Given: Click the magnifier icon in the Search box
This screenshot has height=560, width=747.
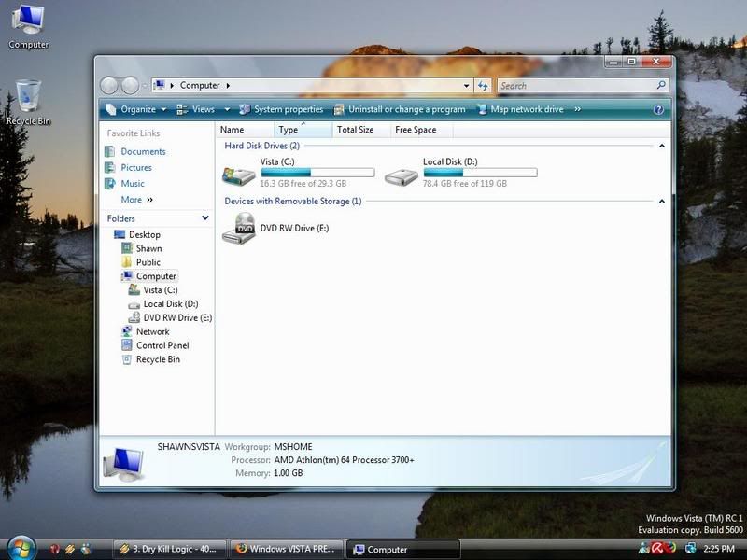Looking at the screenshot, I should [x=661, y=85].
